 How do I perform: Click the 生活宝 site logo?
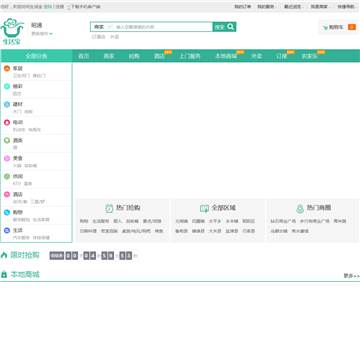13,32
